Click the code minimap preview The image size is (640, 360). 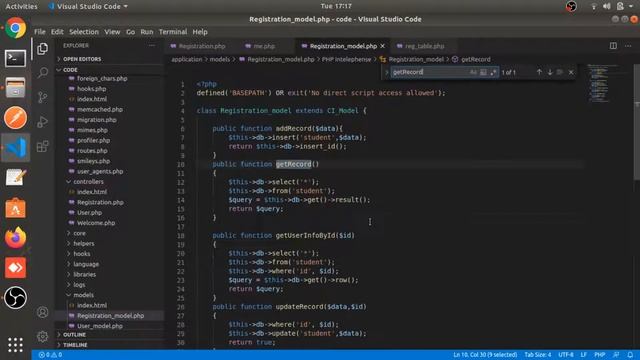click(599, 84)
